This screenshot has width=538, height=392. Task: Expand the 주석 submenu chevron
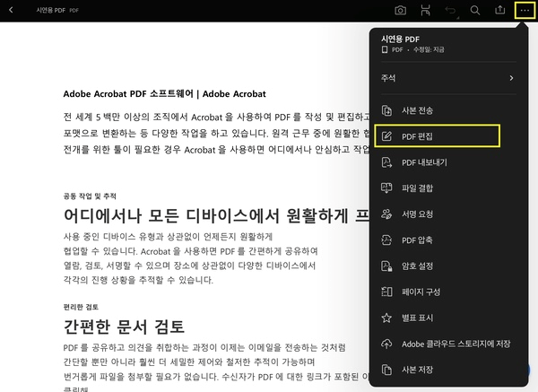[x=511, y=78]
